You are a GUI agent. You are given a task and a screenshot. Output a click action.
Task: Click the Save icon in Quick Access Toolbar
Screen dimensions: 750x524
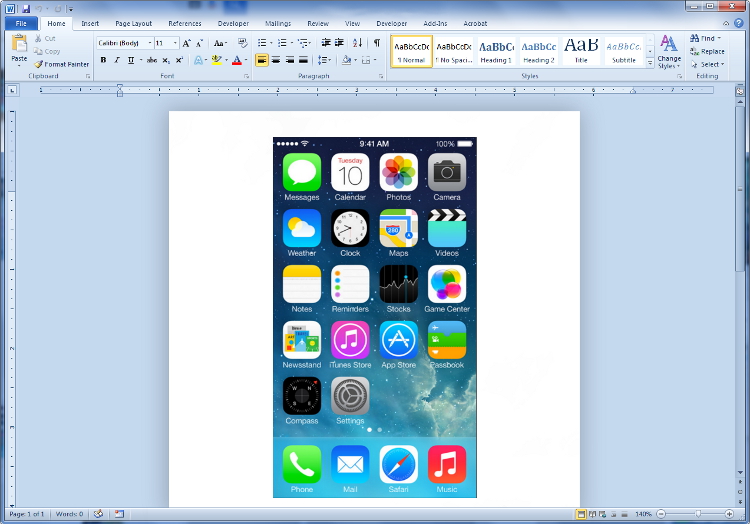(x=26, y=9)
